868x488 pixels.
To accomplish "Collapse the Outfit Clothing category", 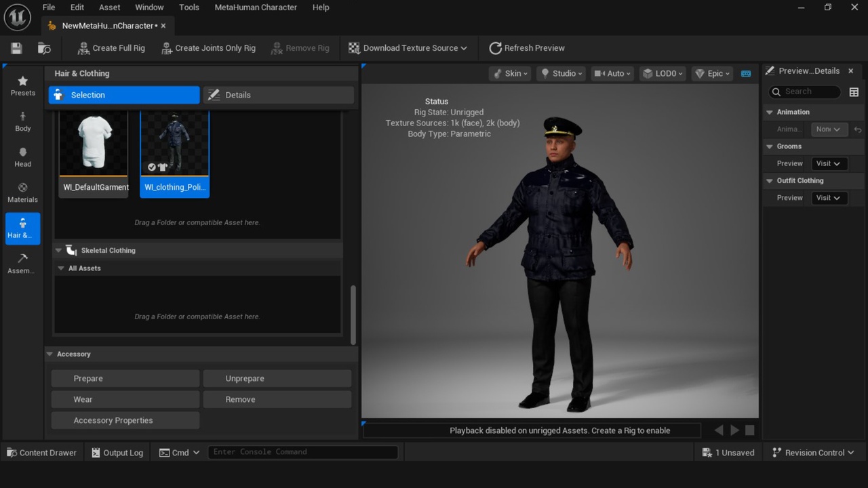I will (770, 181).
